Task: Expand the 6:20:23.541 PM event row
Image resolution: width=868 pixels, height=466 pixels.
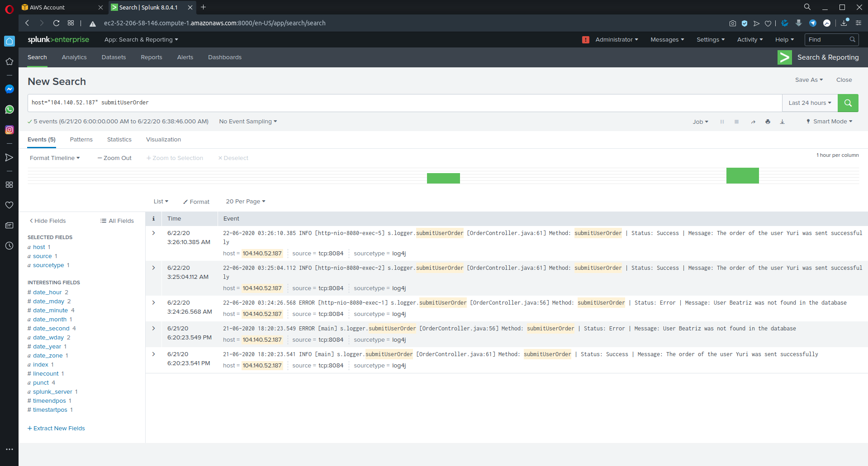Action: click(x=154, y=354)
